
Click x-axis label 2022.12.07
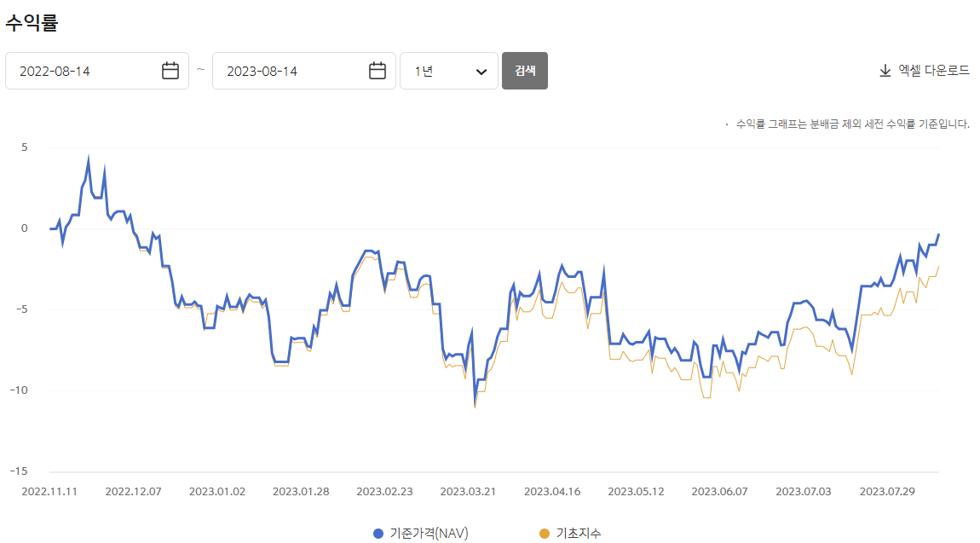click(133, 491)
